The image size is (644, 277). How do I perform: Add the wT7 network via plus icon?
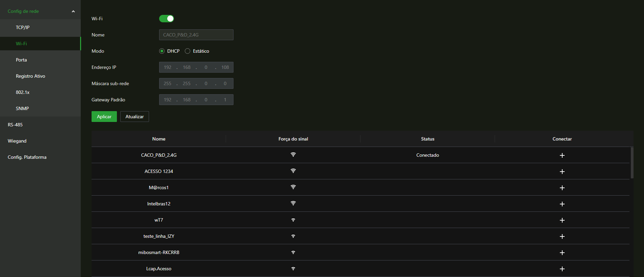tap(562, 220)
